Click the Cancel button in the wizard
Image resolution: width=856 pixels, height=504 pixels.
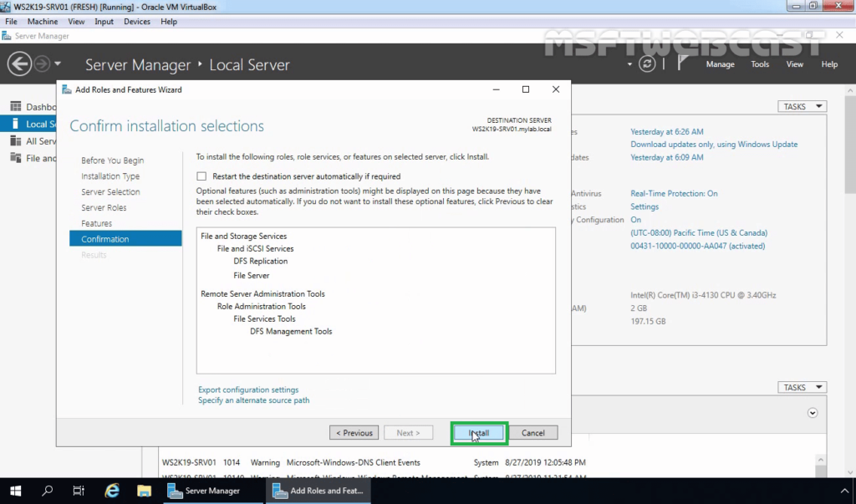point(532,432)
